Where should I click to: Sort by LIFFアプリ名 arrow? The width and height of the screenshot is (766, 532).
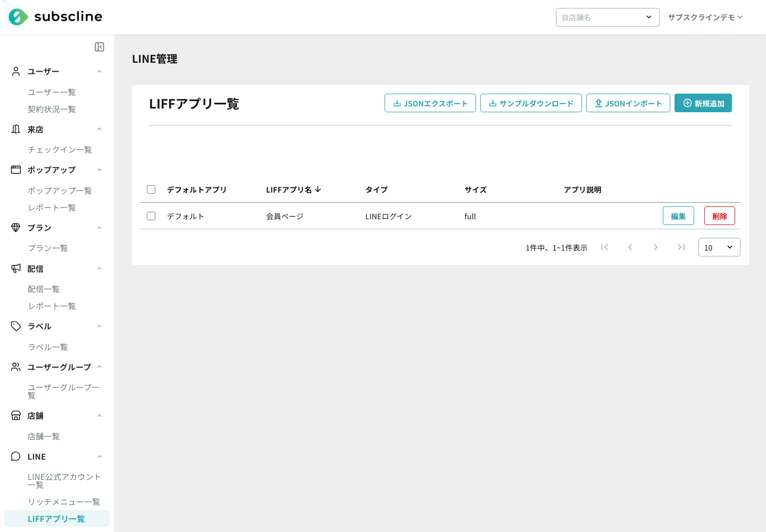point(318,189)
